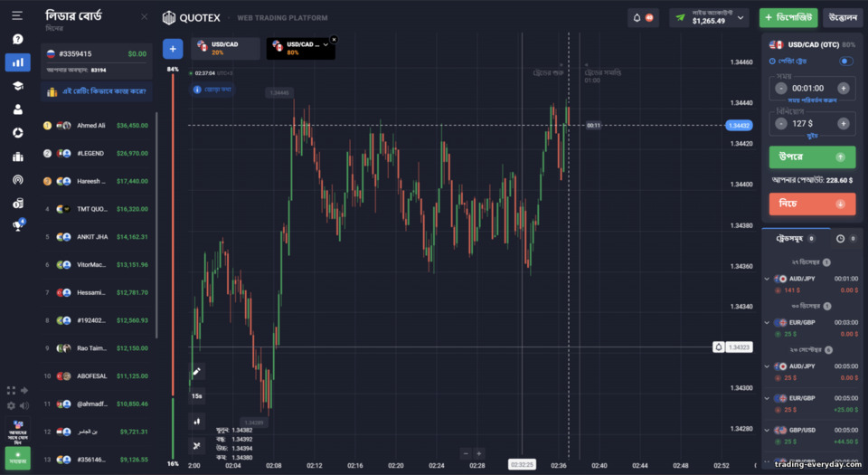Increase investment amount with plus button
This screenshot has width=868, height=475.
pyautogui.click(x=844, y=123)
